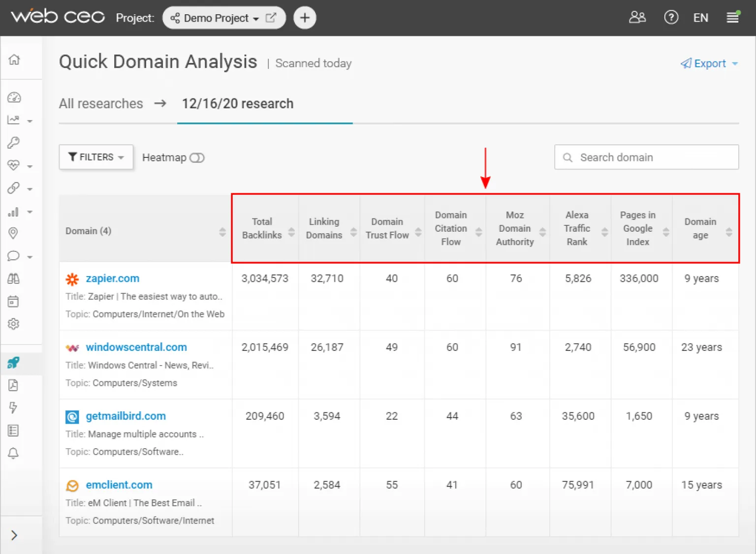Image resolution: width=756 pixels, height=554 pixels.
Task: Open the location pin icon in sidebar
Action: point(13,233)
